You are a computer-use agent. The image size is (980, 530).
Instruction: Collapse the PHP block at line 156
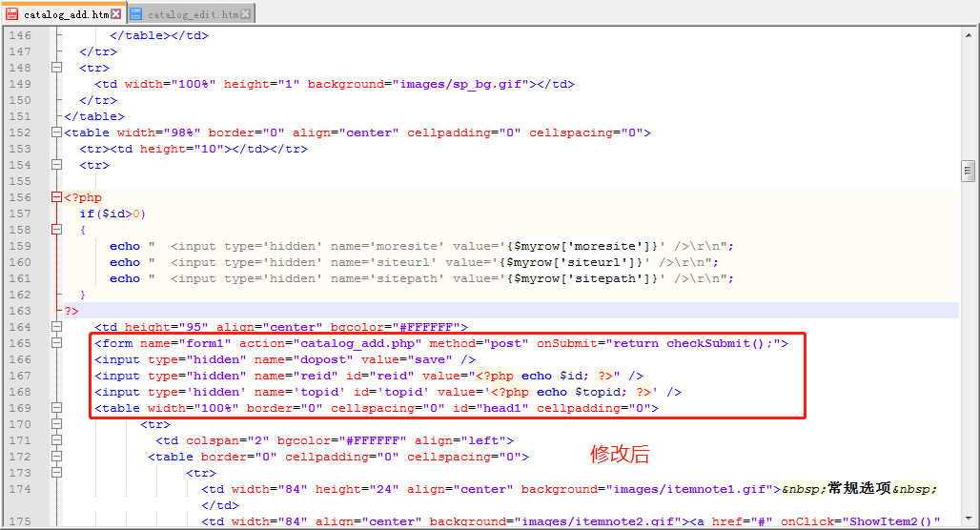point(56,198)
